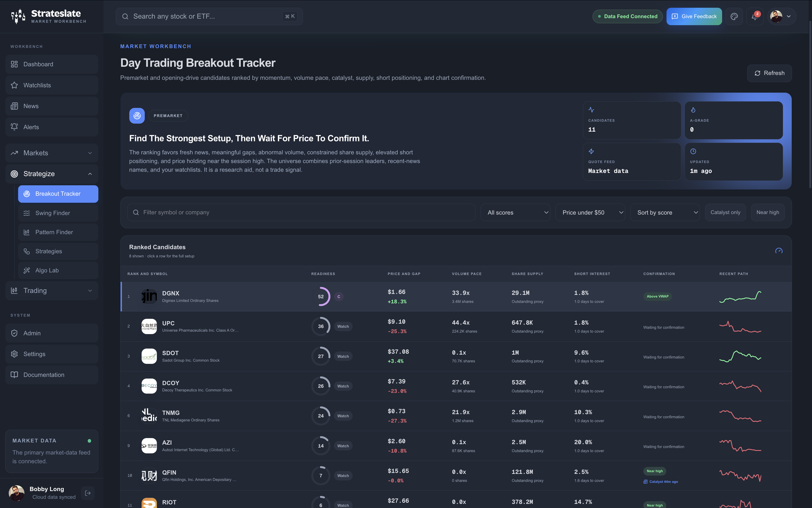Click the Premarket badge

coord(168,116)
